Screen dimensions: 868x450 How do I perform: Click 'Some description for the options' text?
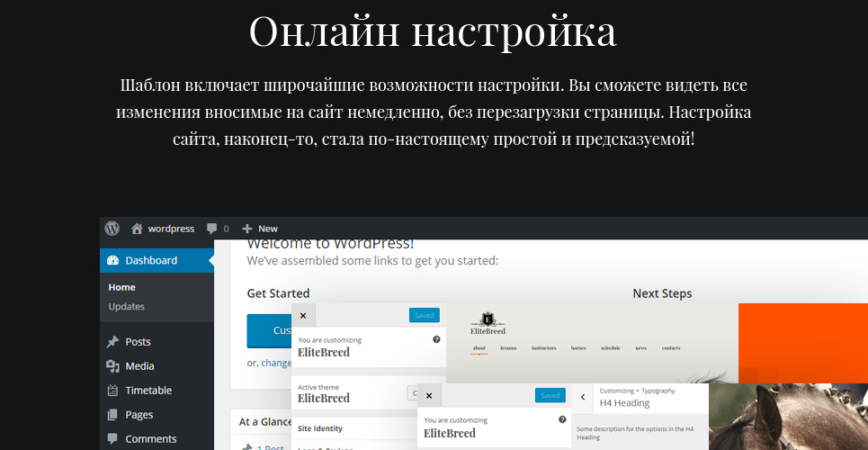point(635,433)
